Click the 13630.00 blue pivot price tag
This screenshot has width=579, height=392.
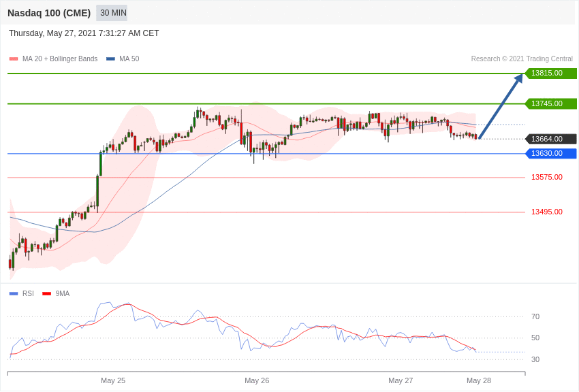click(550, 153)
